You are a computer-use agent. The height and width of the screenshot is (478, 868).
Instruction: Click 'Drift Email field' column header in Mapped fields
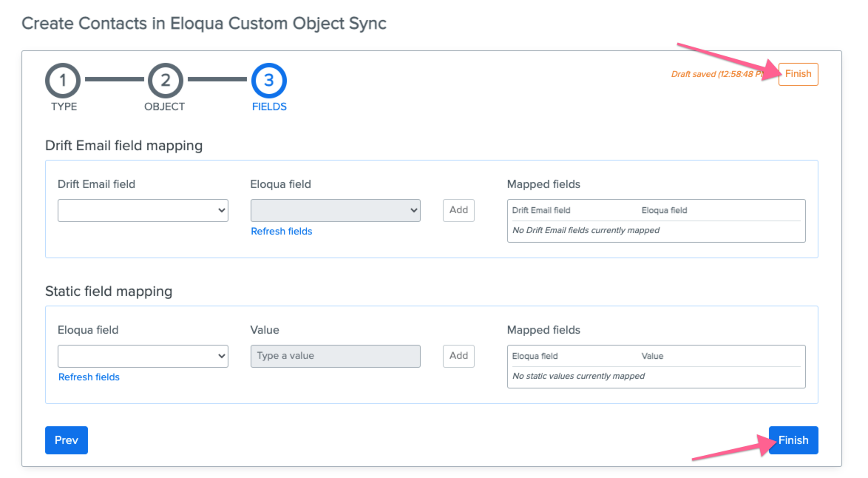(541, 210)
